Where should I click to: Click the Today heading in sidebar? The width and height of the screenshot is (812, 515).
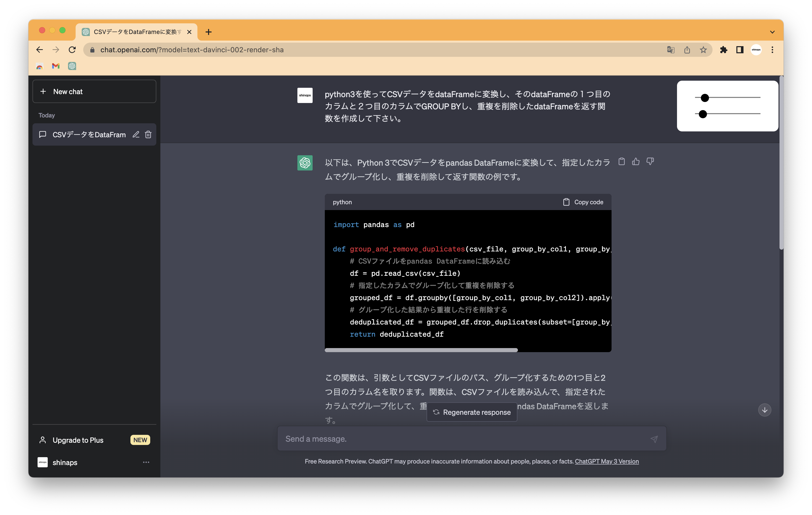[x=46, y=115]
